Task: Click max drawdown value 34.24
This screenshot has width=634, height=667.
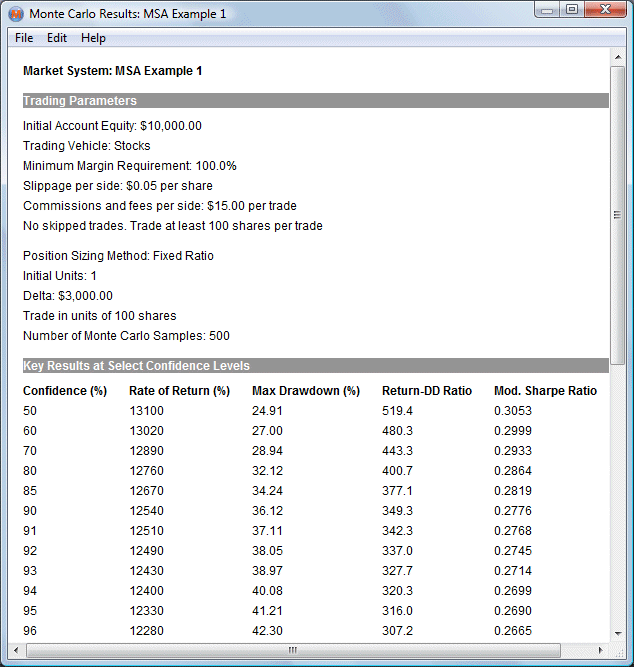Action: pyautogui.click(x=267, y=491)
